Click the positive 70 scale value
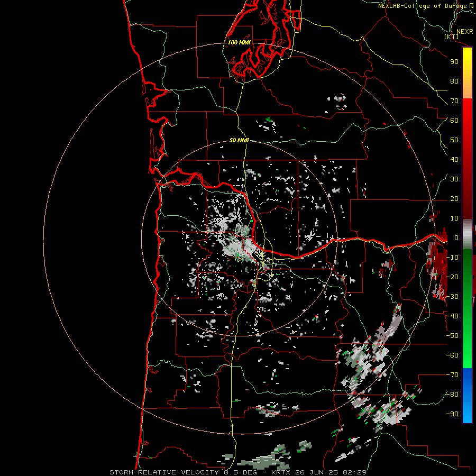The height and width of the screenshot is (476, 476). tap(454, 101)
